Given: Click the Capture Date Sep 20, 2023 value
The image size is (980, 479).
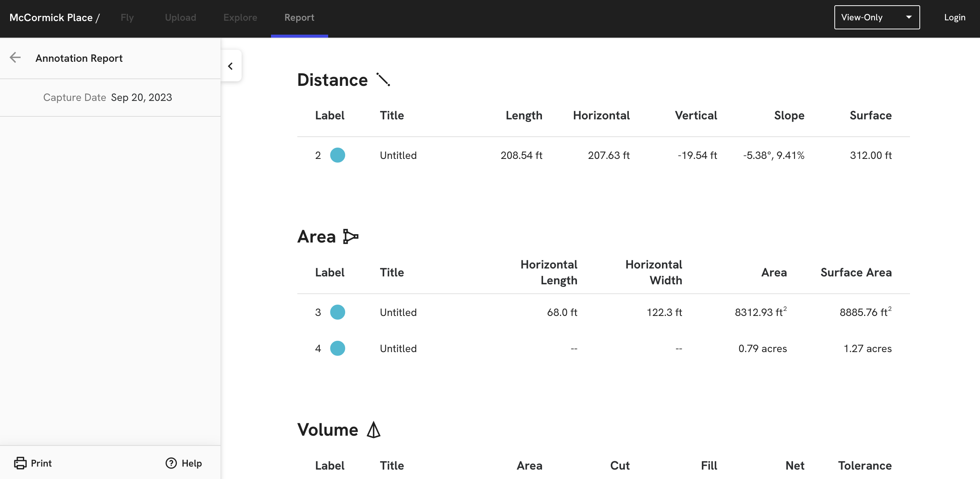Looking at the screenshot, I should (x=142, y=98).
